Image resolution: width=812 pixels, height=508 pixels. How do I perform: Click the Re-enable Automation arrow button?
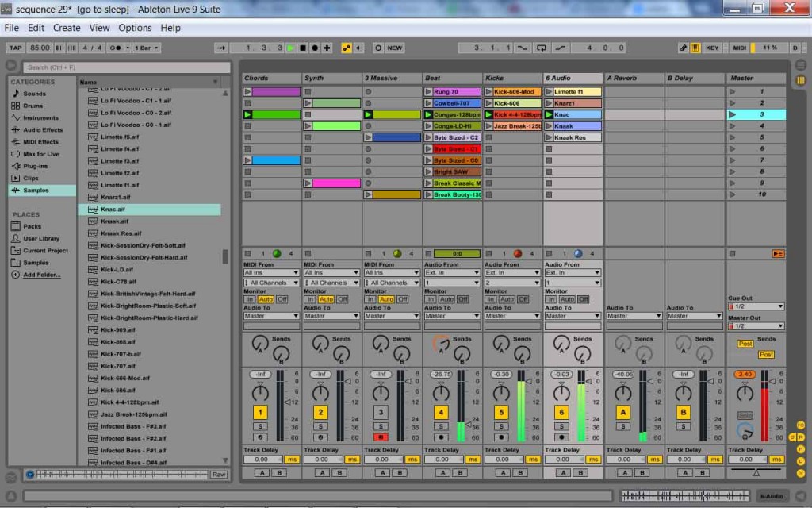(x=358, y=48)
